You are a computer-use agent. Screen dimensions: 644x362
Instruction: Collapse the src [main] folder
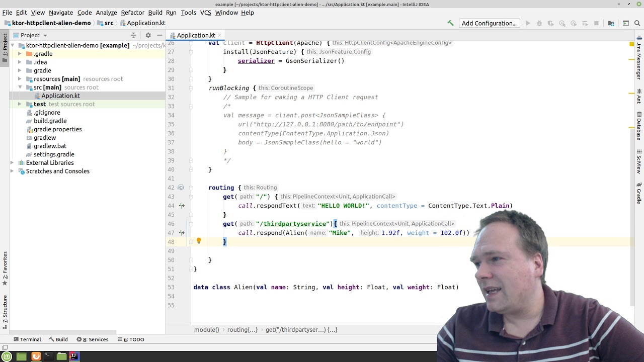(20, 87)
